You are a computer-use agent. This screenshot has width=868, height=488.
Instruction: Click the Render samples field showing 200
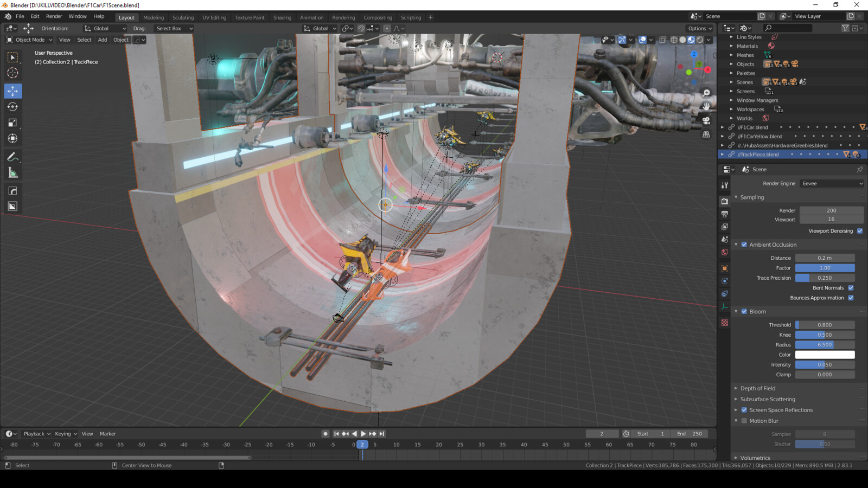(x=831, y=210)
